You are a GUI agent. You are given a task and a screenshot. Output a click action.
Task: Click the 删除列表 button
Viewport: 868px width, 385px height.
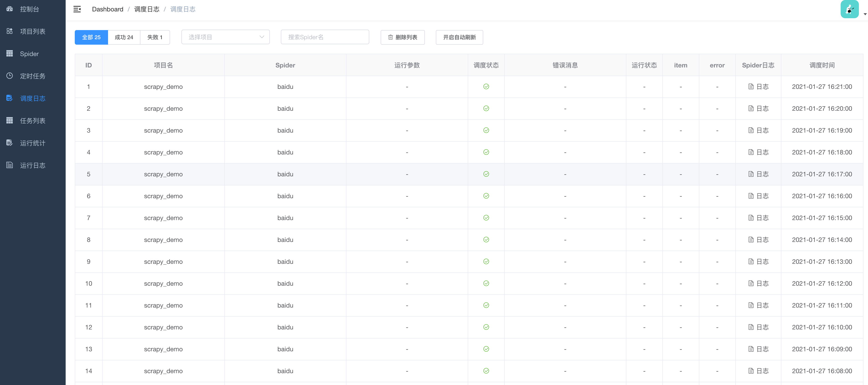pos(402,37)
